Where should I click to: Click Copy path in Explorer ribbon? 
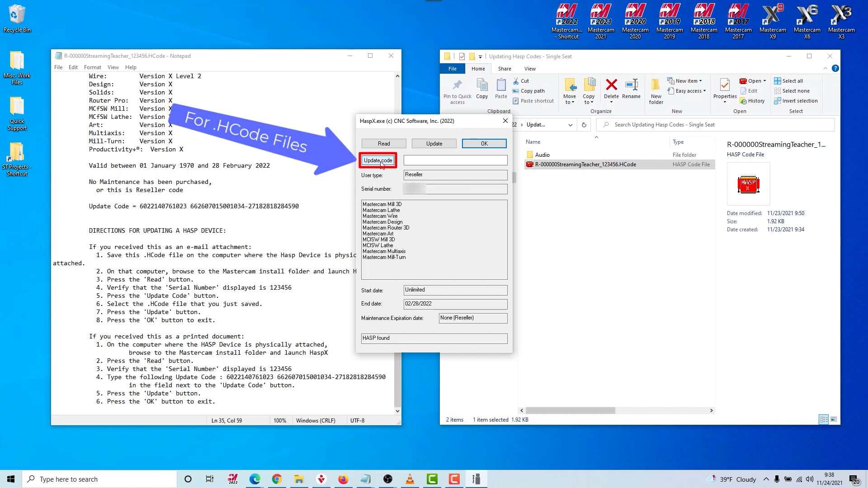[528, 91]
